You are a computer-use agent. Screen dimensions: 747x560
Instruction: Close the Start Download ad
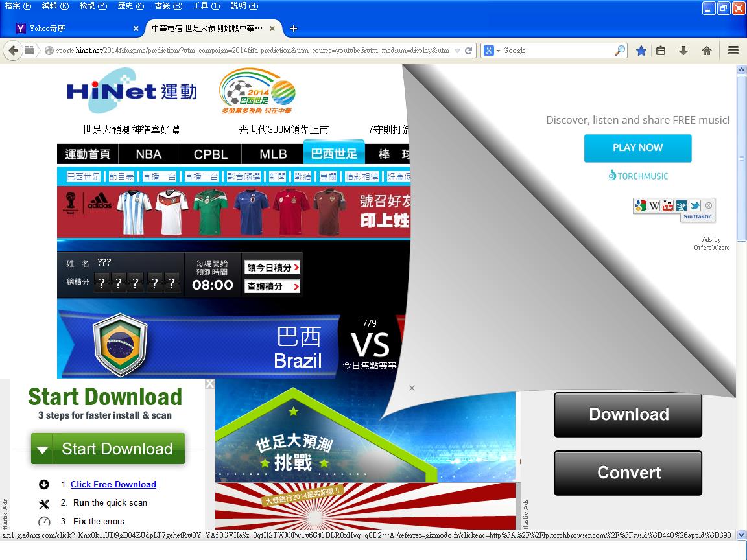click(210, 384)
